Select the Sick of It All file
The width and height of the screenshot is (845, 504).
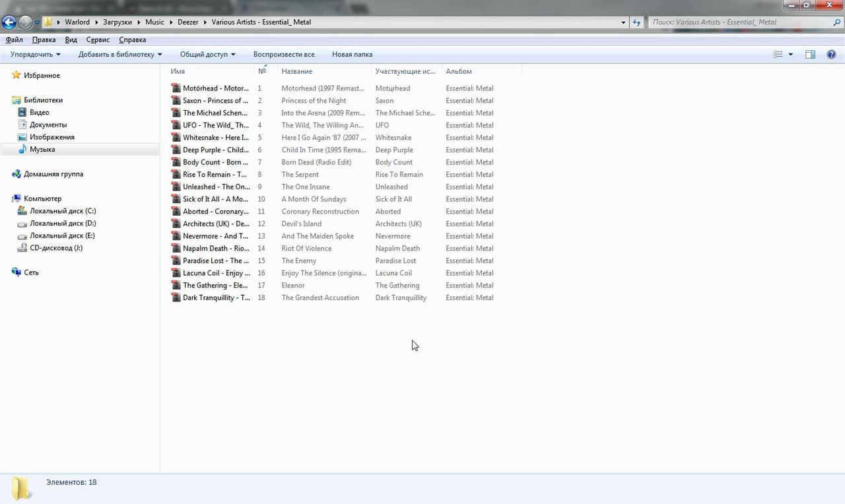[211, 199]
